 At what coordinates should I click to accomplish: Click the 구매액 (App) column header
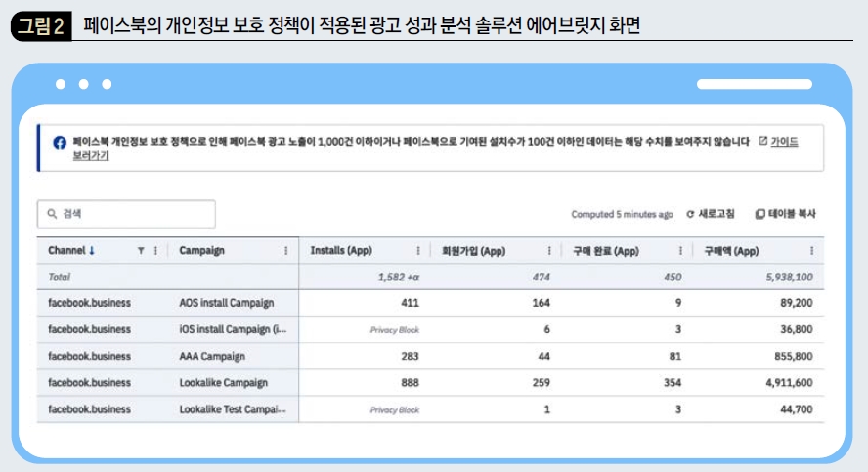(x=731, y=251)
